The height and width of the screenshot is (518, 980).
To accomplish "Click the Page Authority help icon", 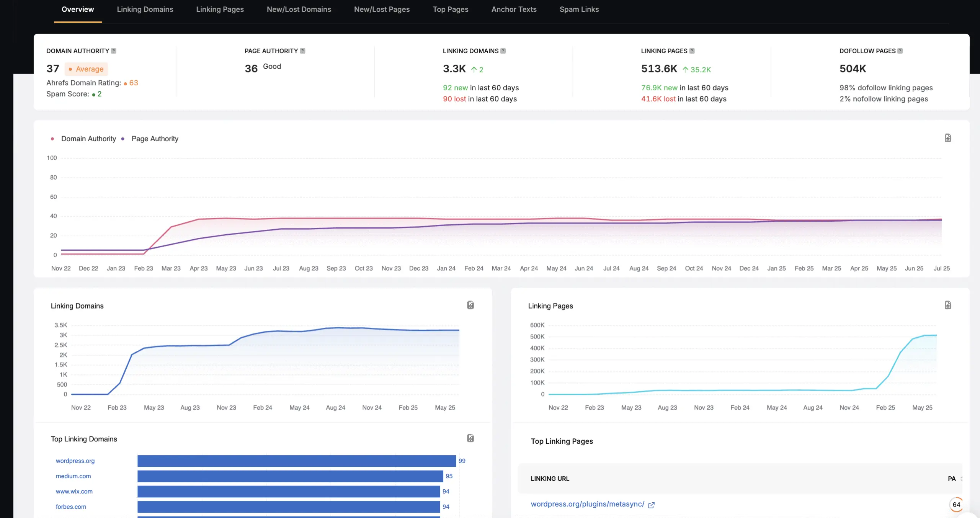I will coord(302,51).
